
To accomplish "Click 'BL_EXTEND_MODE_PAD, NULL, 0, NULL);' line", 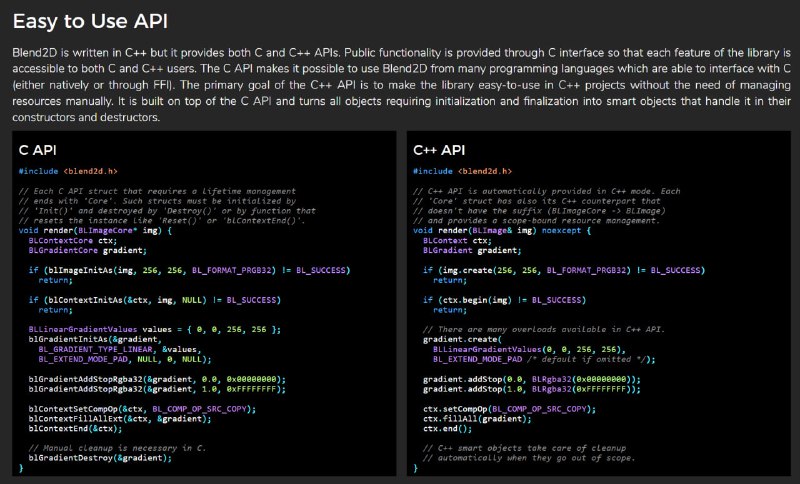I will tap(125, 359).
